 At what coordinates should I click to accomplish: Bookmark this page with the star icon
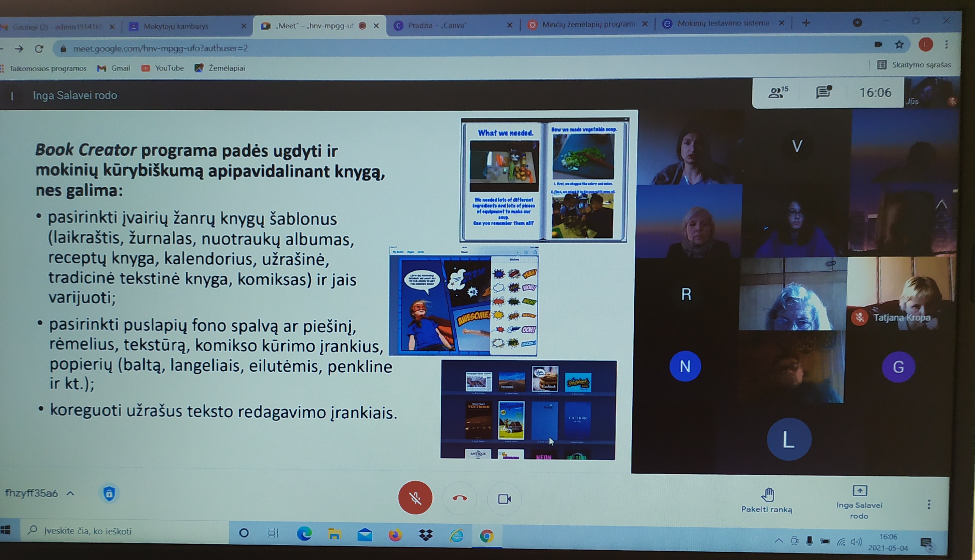click(x=899, y=44)
